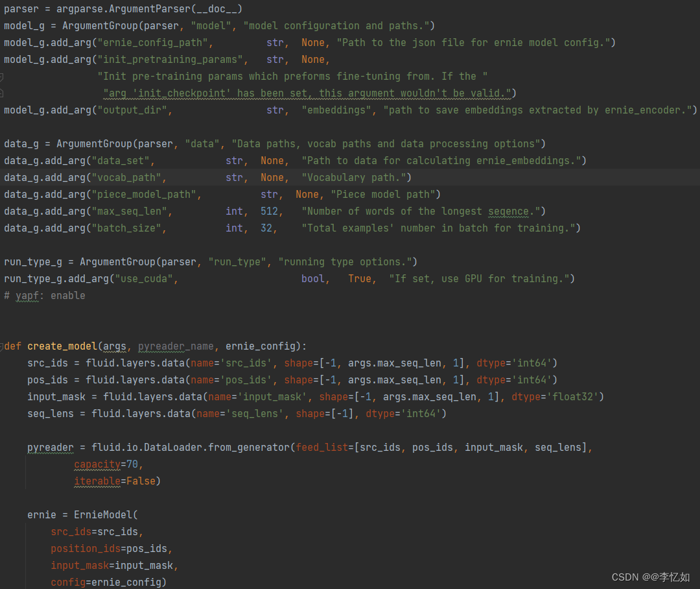Click the ErnieModel( constructor call
Image resolution: width=700 pixels, height=589 pixels.
106,515
